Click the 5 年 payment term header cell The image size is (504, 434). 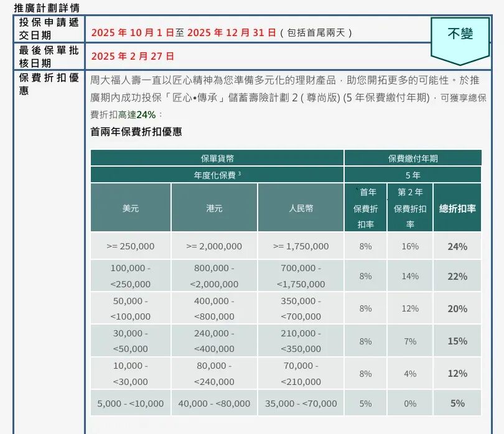point(413,175)
